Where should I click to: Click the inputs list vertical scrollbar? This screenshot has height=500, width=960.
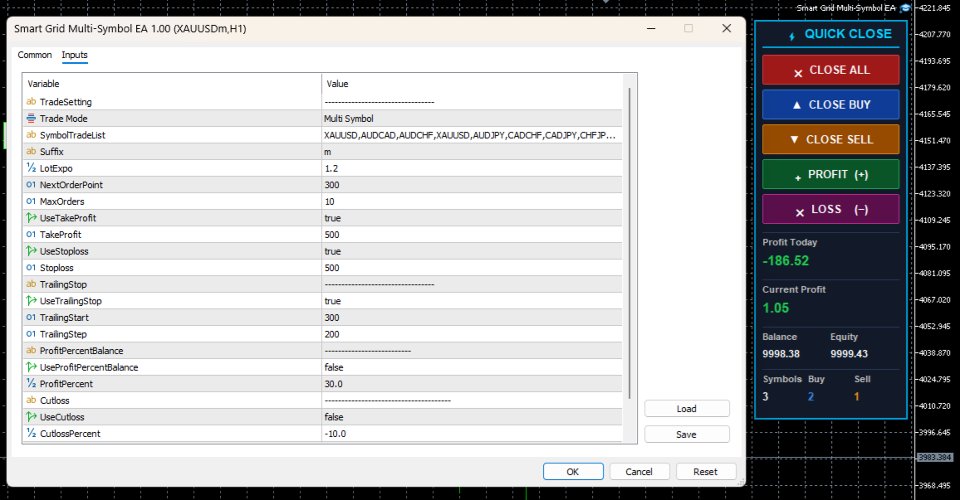click(629, 245)
